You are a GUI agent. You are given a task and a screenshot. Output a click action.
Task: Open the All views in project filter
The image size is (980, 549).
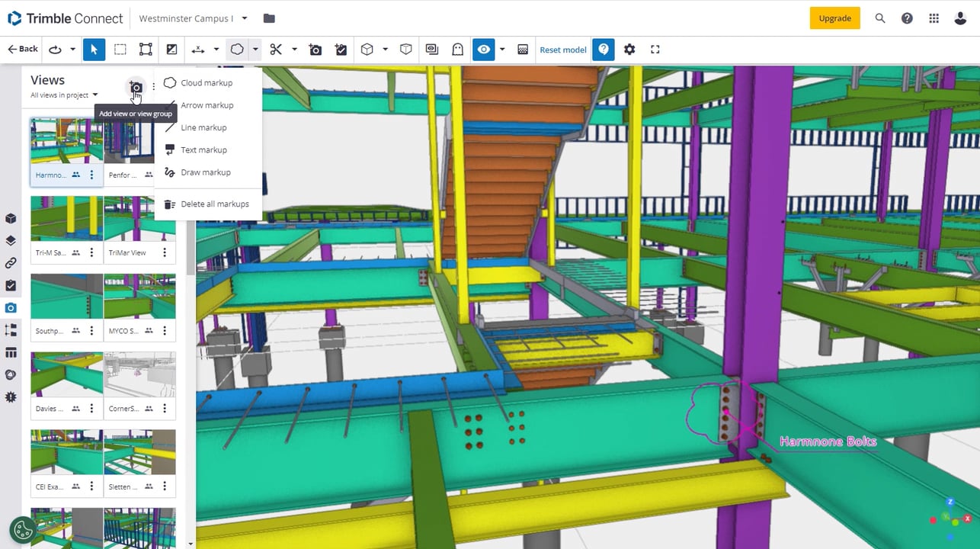point(64,95)
